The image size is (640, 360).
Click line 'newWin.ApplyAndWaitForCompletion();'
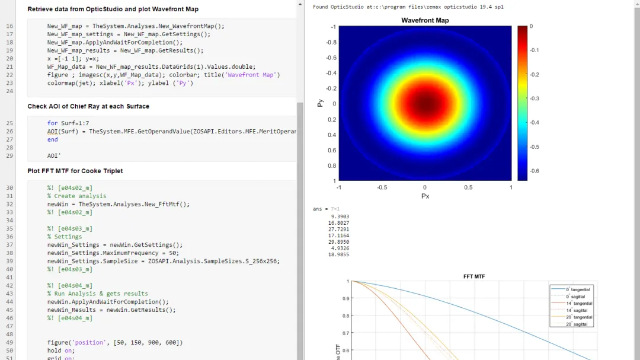(x=108, y=302)
